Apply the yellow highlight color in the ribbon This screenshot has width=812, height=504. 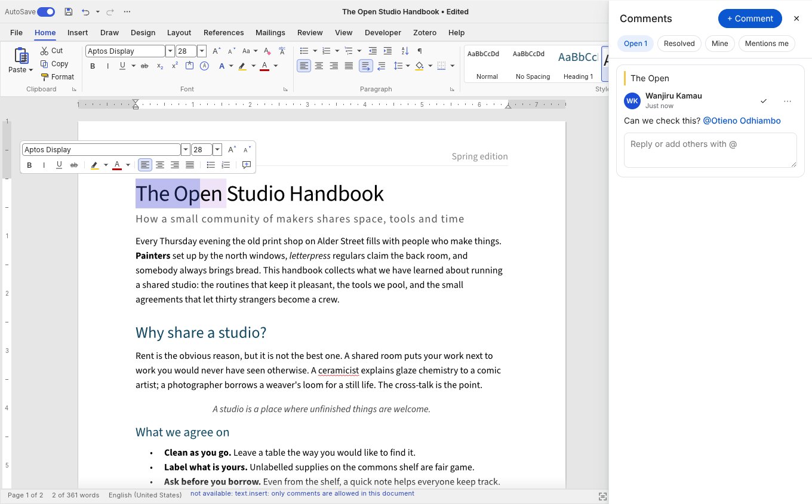pyautogui.click(x=242, y=66)
